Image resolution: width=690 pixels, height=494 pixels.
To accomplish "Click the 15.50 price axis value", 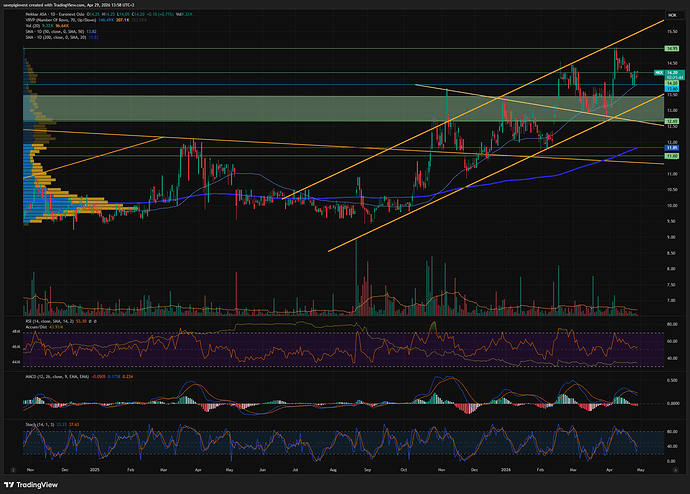I will pos(672,32).
